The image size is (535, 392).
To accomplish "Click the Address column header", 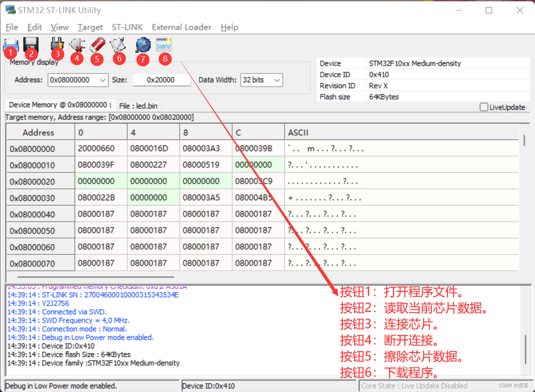I will pyautogui.click(x=41, y=132).
